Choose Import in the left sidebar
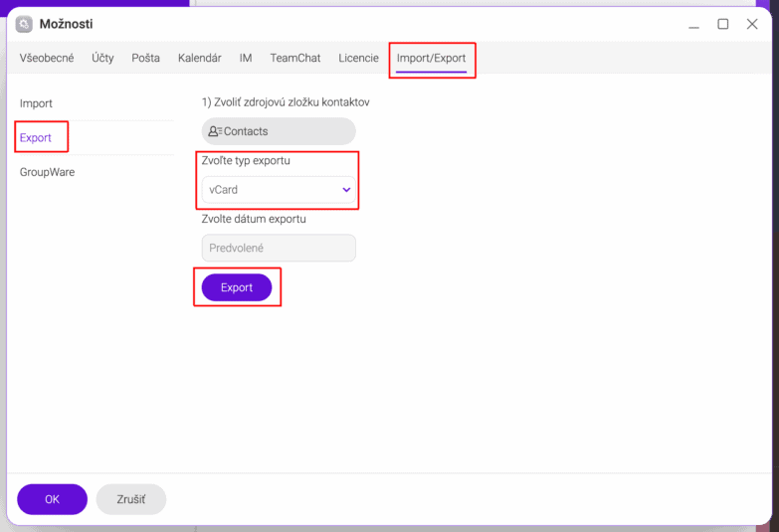The width and height of the screenshot is (779, 532). click(37, 103)
